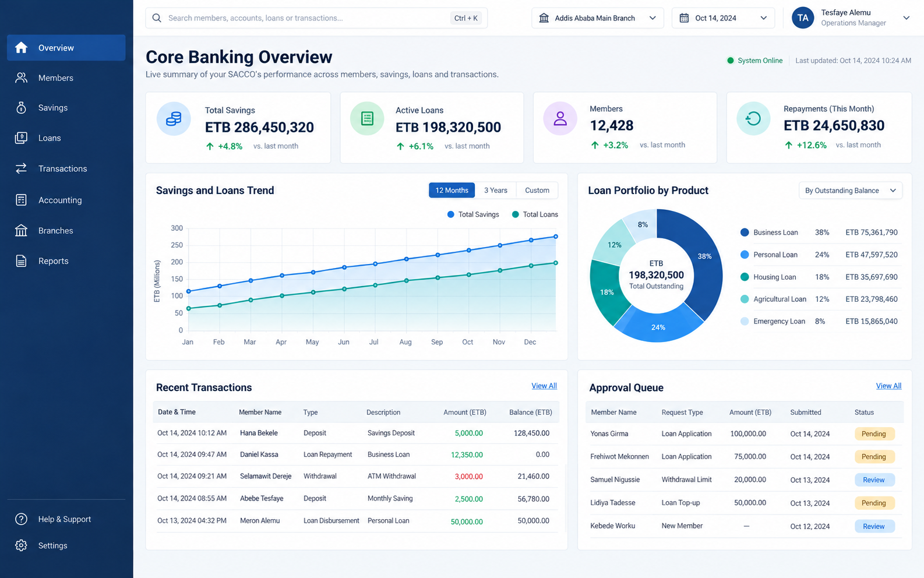Viewport: 924px width, 578px height.
Task: Click Review for Samuel Nigussie
Action: tap(874, 480)
